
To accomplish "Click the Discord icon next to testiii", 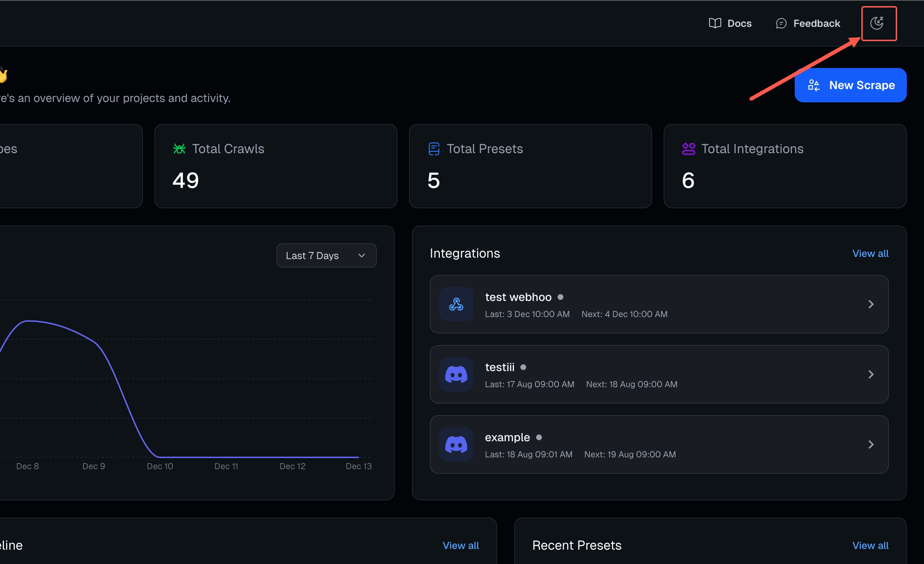I will [456, 374].
